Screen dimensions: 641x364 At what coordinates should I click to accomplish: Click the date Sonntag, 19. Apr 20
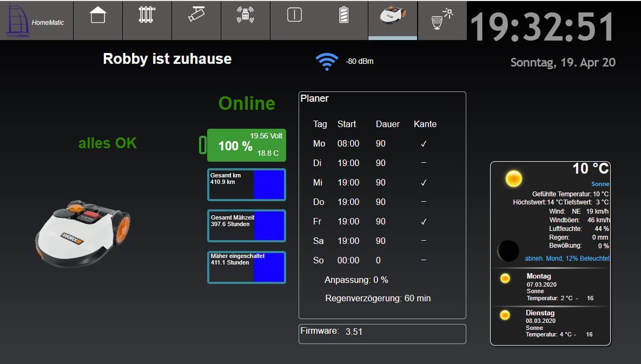[563, 63]
